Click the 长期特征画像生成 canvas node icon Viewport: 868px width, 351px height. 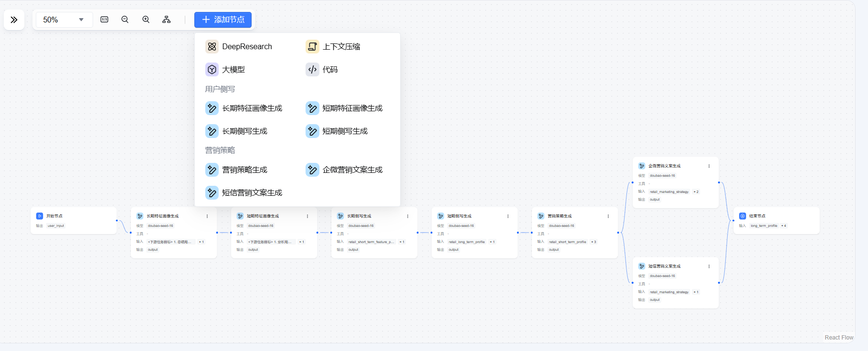[140, 216]
